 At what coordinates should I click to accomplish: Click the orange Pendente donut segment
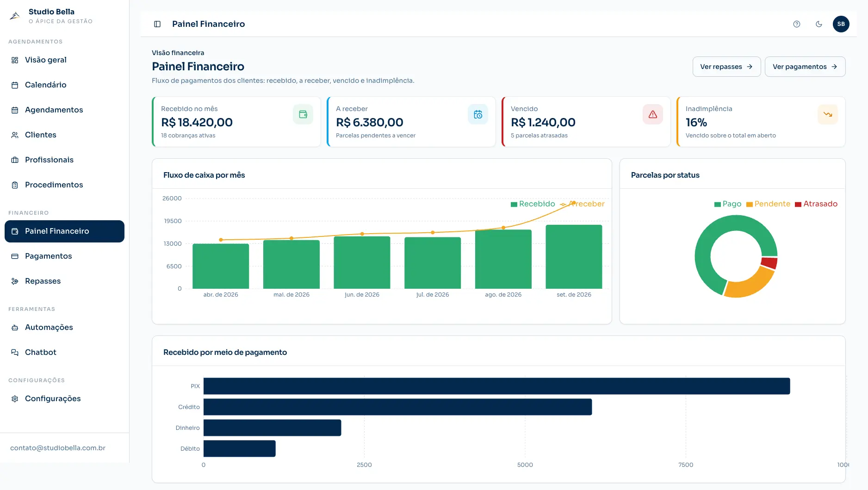coord(750,285)
